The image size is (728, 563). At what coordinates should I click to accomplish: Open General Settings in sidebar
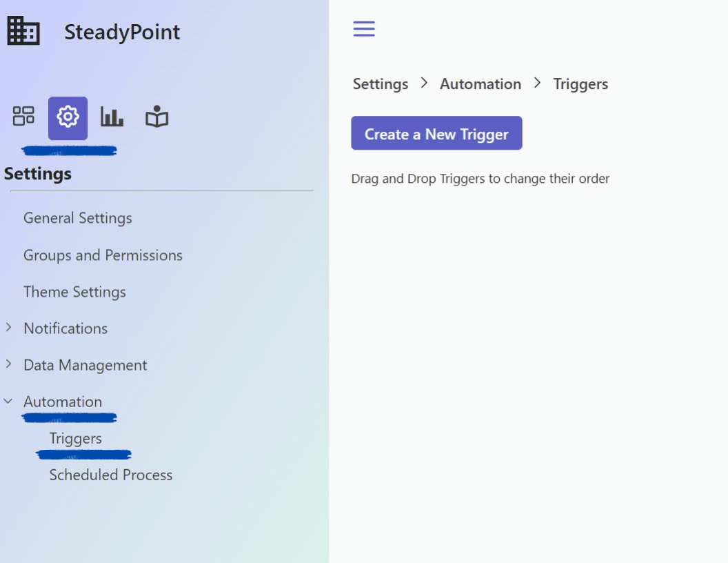click(x=77, y=218)
